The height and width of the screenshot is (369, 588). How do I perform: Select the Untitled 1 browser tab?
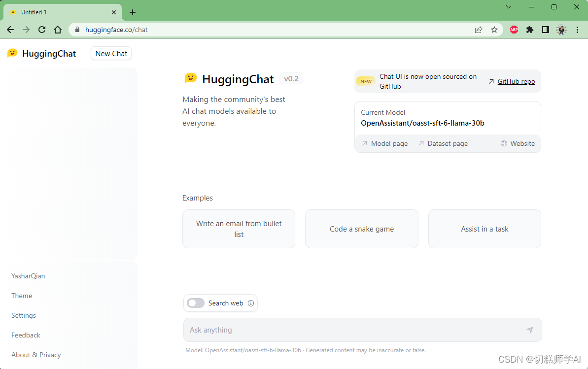62,12
